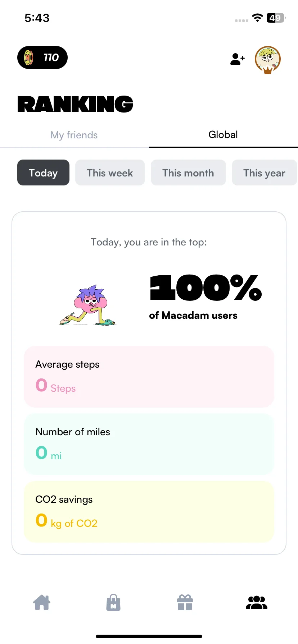Select the Today filter
This screenshot has height=644, width=298.
click(43, 172)
